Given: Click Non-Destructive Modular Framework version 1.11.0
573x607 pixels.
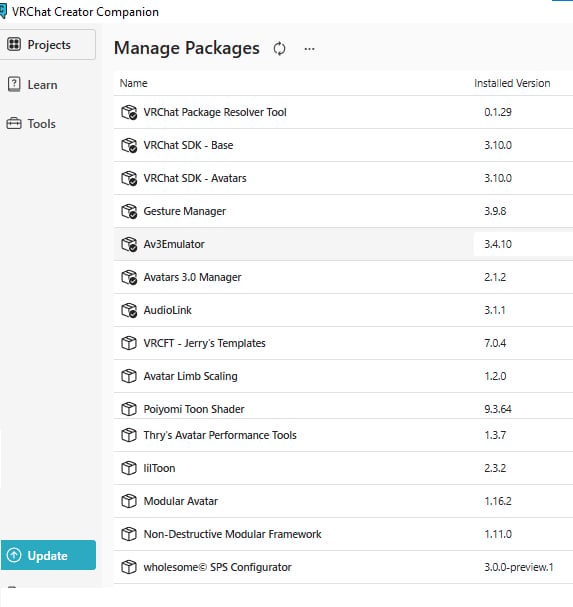Looking at the screenshot, I should click(498, 534).
